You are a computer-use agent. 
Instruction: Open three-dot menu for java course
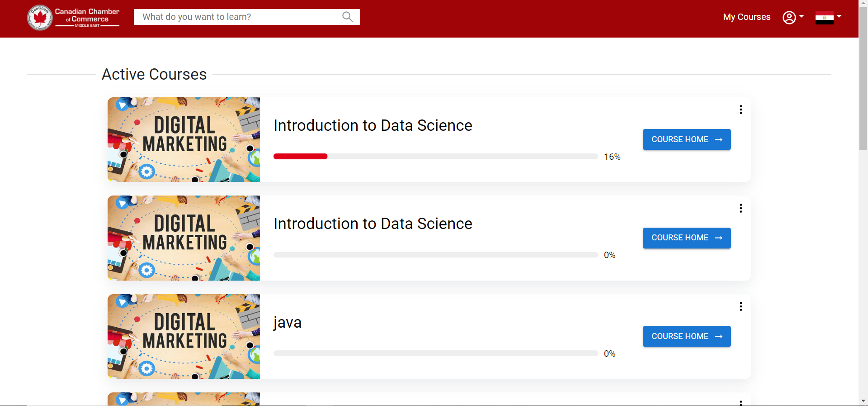point(741,306)
